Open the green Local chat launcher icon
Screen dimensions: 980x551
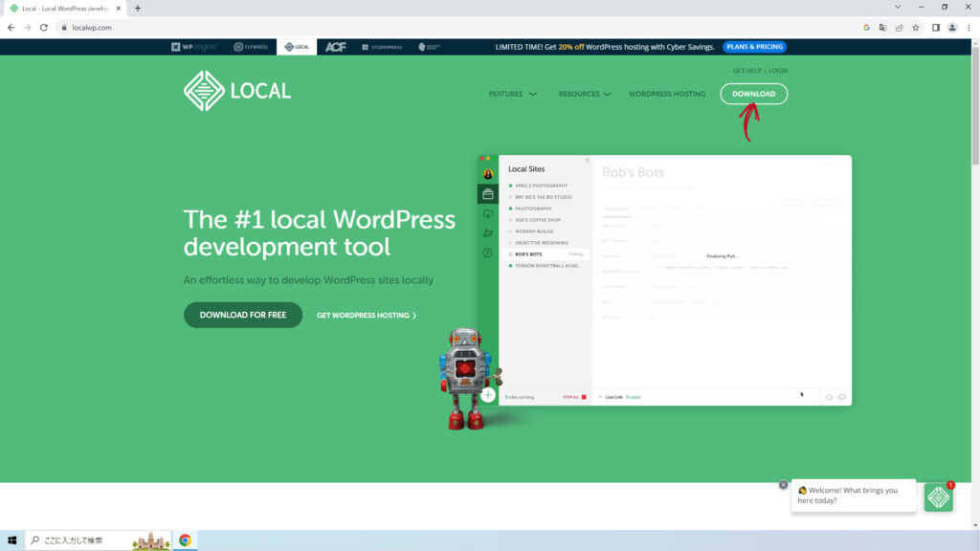point(939,497)
